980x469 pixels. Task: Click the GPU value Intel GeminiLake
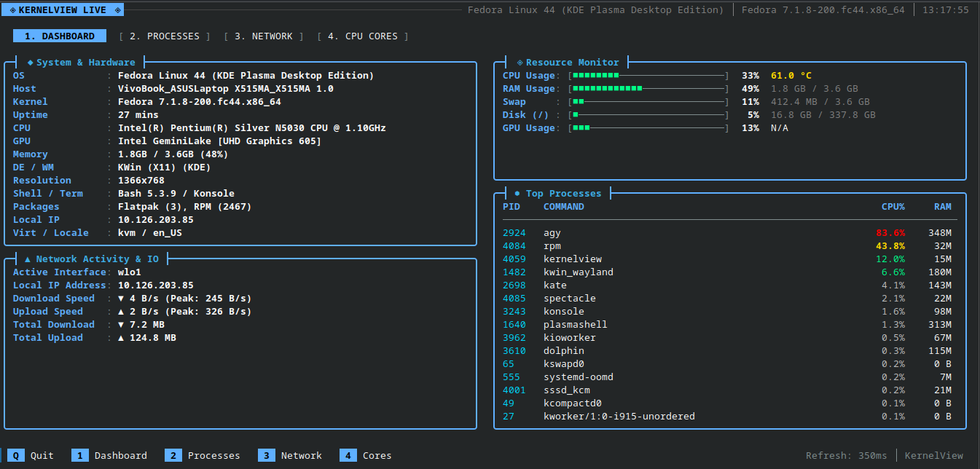[220, 141]
